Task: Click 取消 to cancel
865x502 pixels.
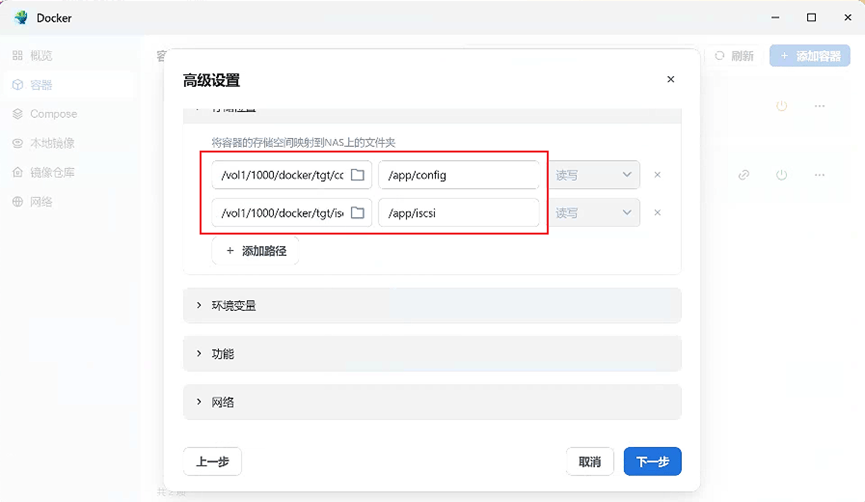Action: 590,461
